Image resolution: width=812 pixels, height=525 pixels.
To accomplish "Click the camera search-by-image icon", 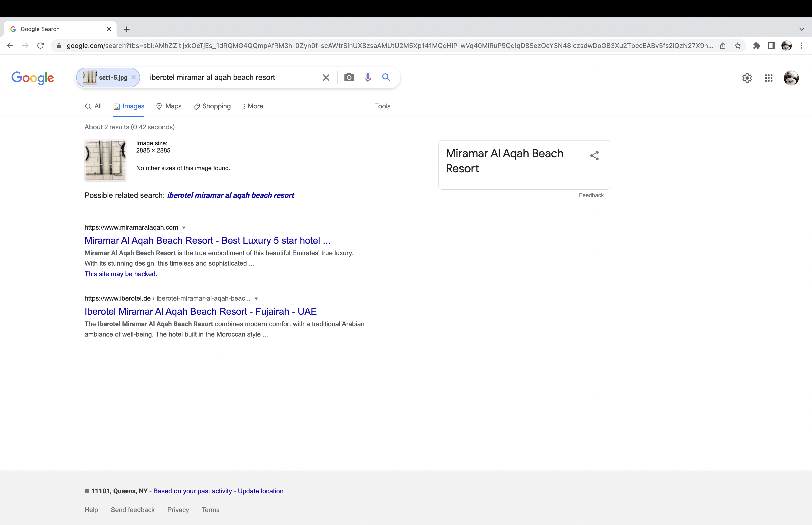I will pos(349,77).
